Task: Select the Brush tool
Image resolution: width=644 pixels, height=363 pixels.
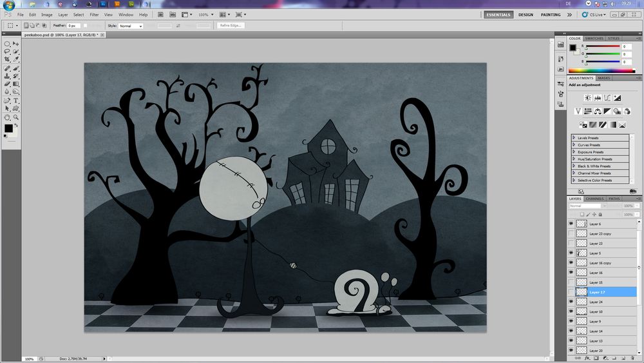Action: click(x=15, y=68)
